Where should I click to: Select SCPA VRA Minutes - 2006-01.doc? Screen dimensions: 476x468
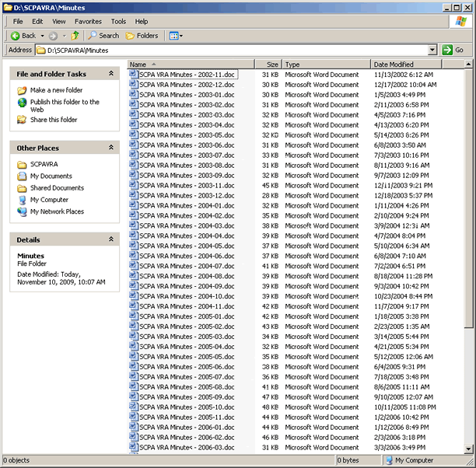click(x=187, y=428)
